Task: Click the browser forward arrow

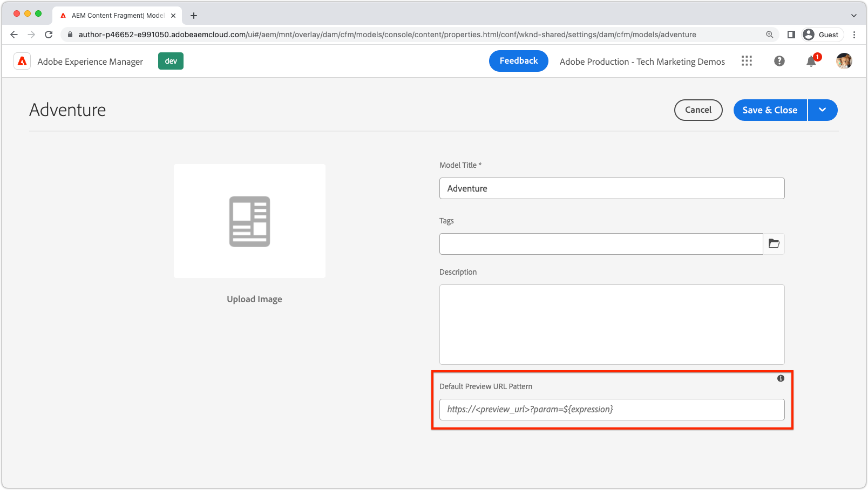Action: [x=31, y=35]
